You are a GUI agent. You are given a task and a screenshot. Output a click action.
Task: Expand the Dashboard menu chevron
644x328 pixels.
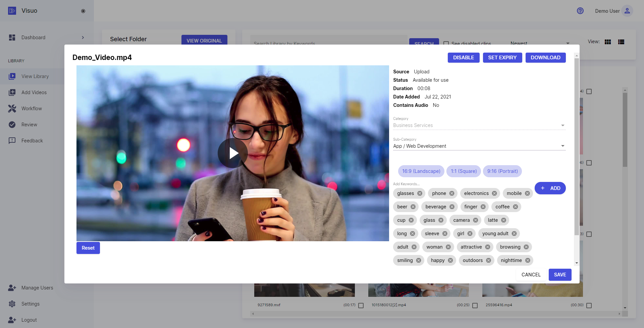coord(83,38)
